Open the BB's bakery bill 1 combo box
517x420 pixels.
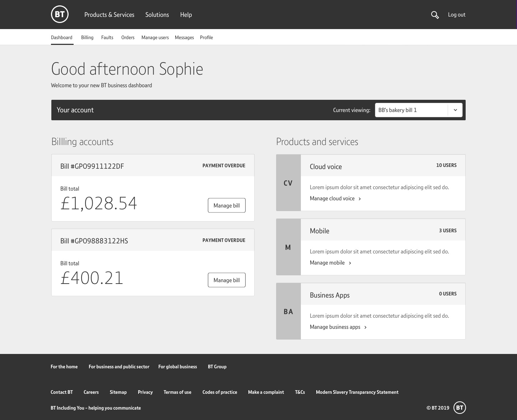[x=419, y=110]
